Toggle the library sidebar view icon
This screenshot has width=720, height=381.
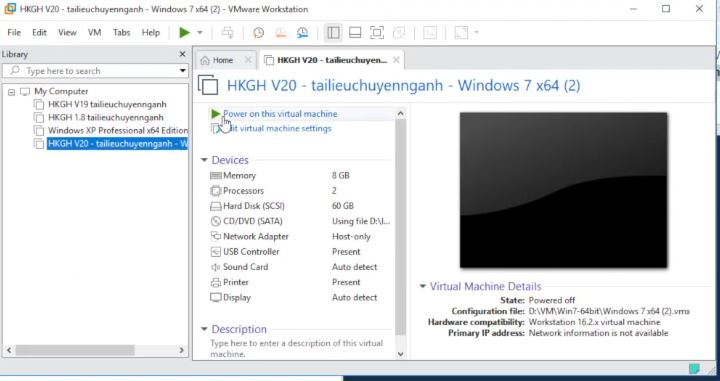(333, 33)
